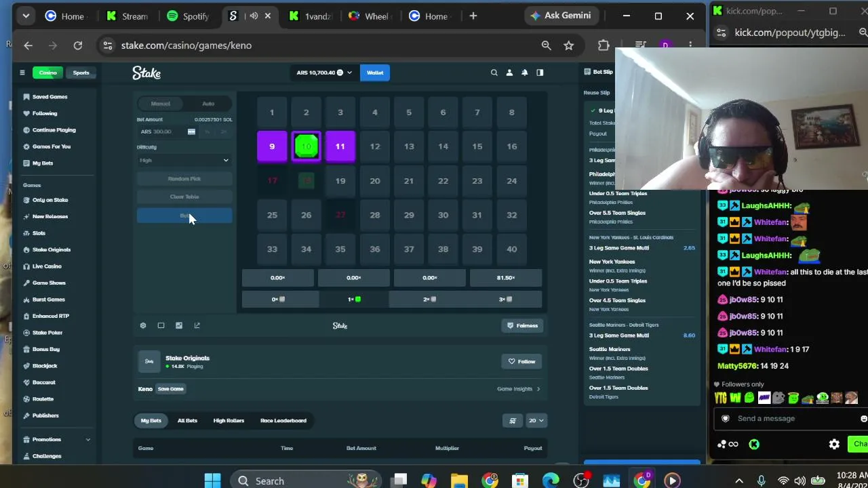Switch to Auto betting mode
The height and width of the screenshot is (488, 868).
click(x=208, y=104)
